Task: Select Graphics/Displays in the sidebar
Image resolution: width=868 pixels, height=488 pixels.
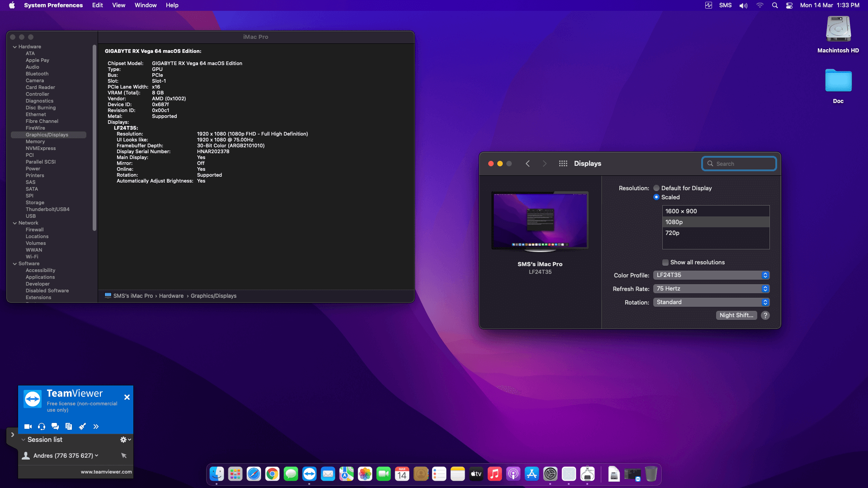Action: (x=48, y=135)
